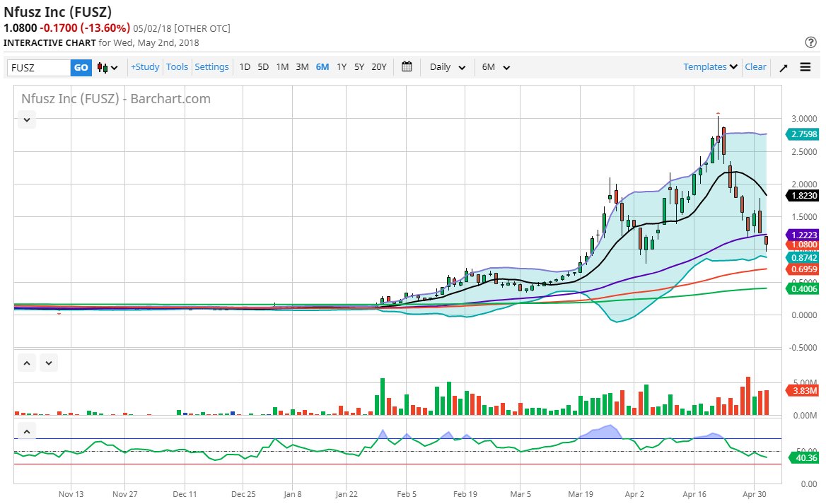Open the candlestick chart type selector
The height and width of the screenshot is (504, 826).
tap(107, 67)
